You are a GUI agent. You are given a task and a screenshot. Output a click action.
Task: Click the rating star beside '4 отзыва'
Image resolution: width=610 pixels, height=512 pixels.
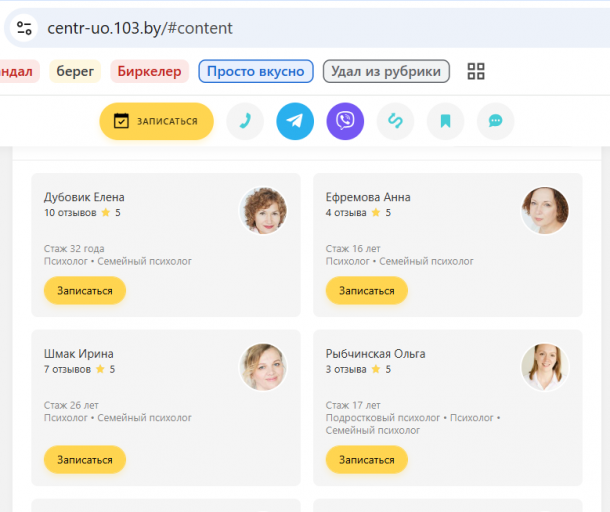(376, 212)
